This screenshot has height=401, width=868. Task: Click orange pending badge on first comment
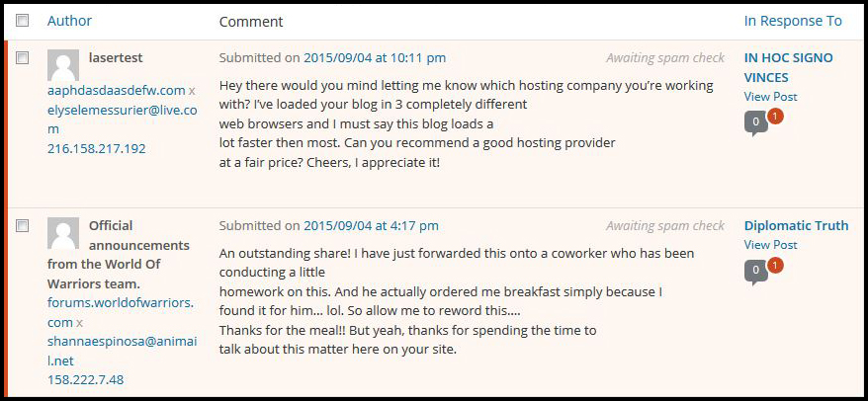775,116
